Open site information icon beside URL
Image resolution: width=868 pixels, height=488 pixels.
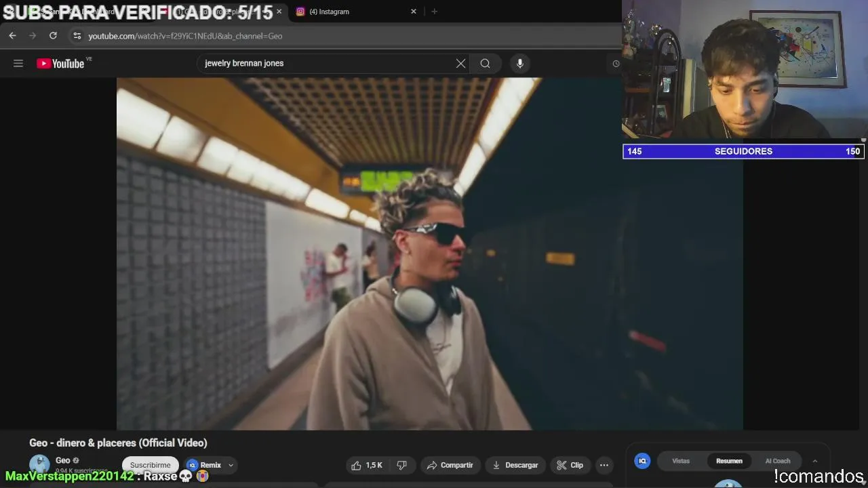[x=77, y=36]
